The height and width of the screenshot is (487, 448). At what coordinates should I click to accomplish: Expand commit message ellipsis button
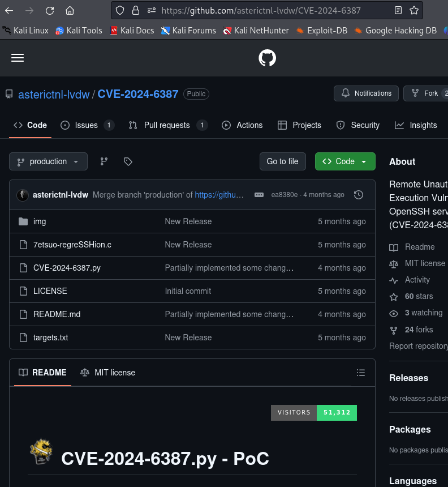point(259,195)
